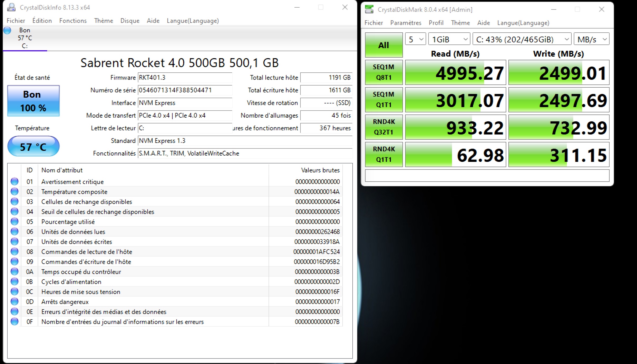Click the CrystalDiskMark title bar app icon
637x364 pixels.
369,9
